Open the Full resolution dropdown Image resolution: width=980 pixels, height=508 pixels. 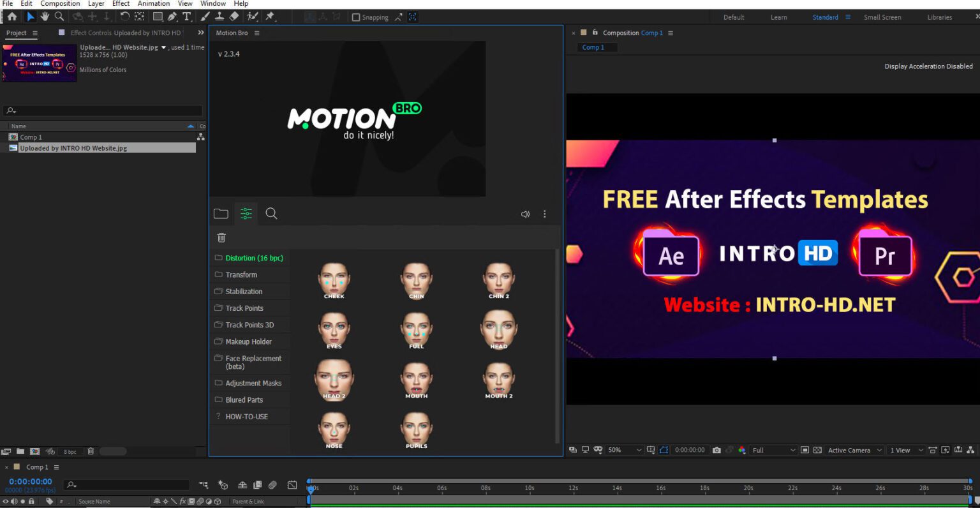click(772, 450)
